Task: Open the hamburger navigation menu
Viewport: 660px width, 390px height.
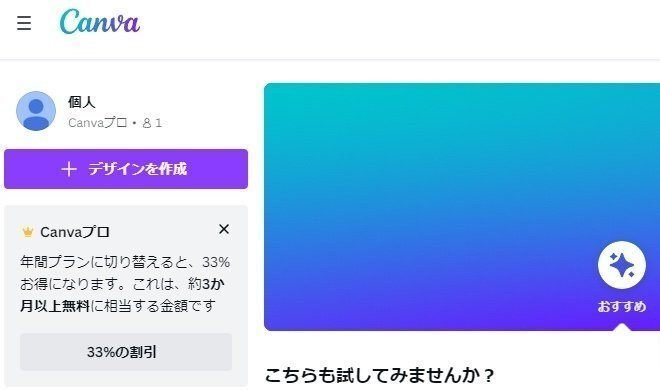Action: [x=24, y=23]
